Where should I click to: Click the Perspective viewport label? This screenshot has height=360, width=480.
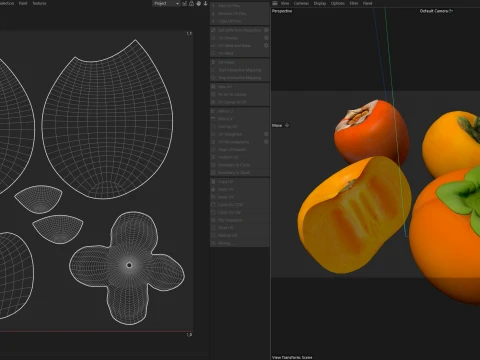pos(282,11)
